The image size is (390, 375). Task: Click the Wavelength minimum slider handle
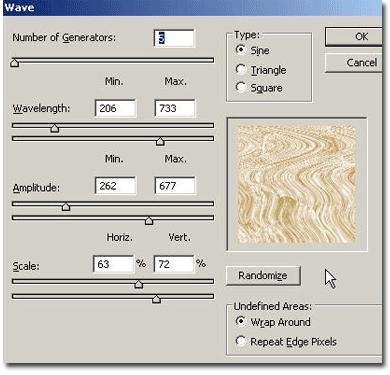pyautogui.click(x=55, y=128)
